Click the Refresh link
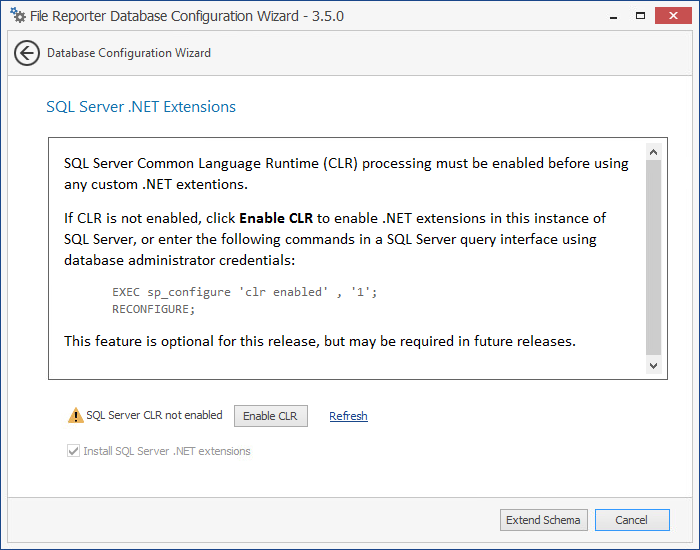This screenshot has height=550, width=700. 348,416
